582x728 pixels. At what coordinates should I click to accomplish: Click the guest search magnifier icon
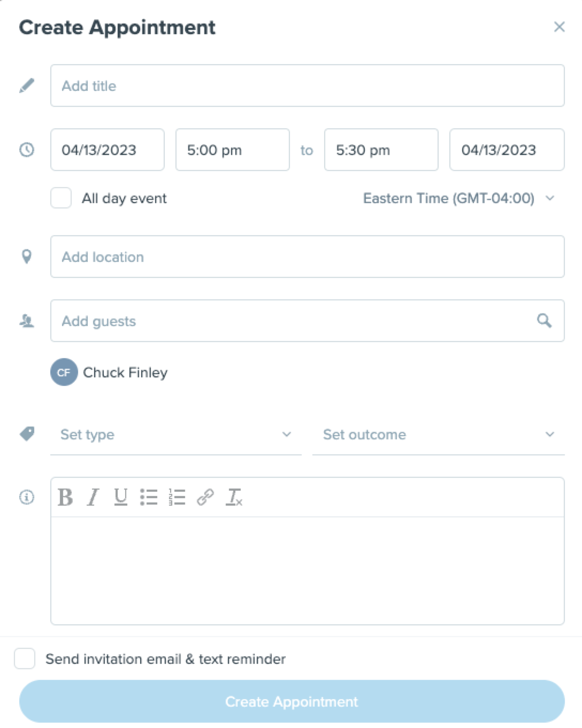pos(544,321)
